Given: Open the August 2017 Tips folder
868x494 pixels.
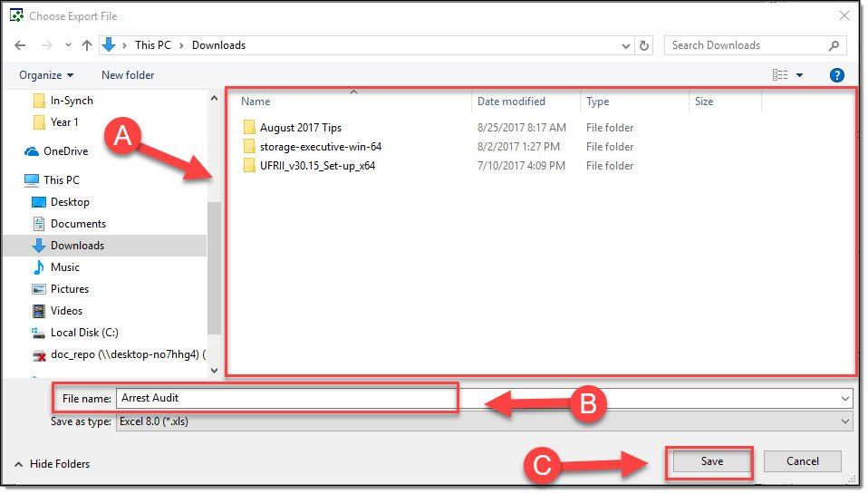Looking at the screenshot, I should point(300,128).
